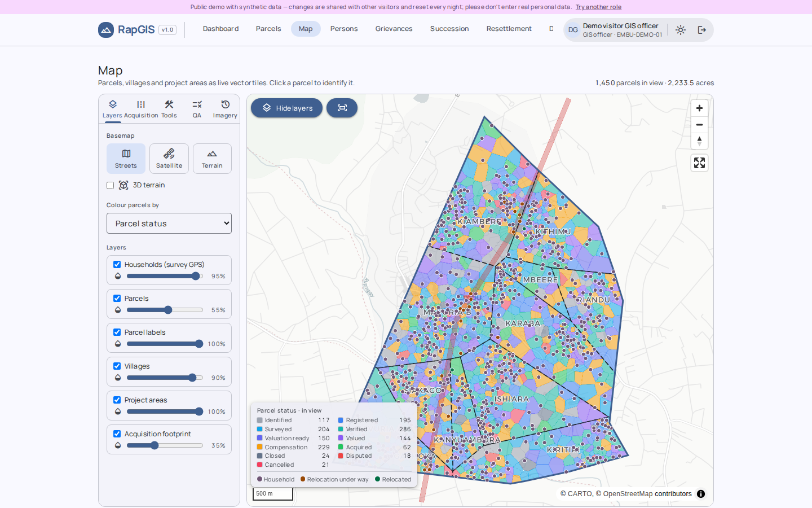The height and width of the screenshot is (508, 812).
Task: Reset the map bearing compass
Action: (x=699, y=141)
